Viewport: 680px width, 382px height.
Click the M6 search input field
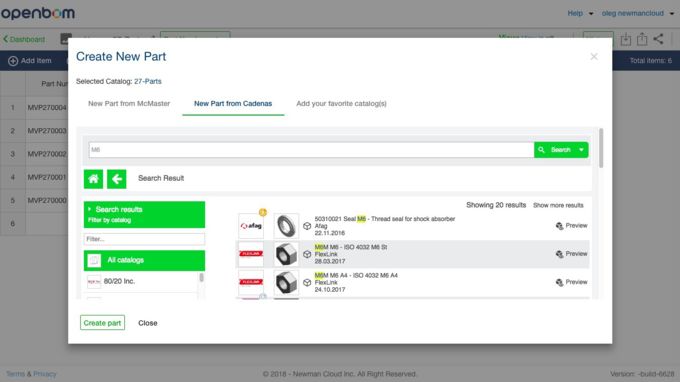tap(311, 150)
